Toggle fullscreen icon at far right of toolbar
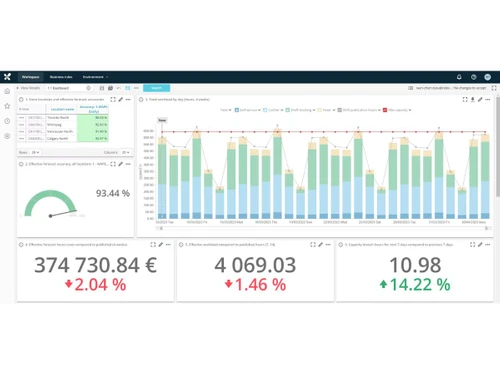 (x=494, y=88)
